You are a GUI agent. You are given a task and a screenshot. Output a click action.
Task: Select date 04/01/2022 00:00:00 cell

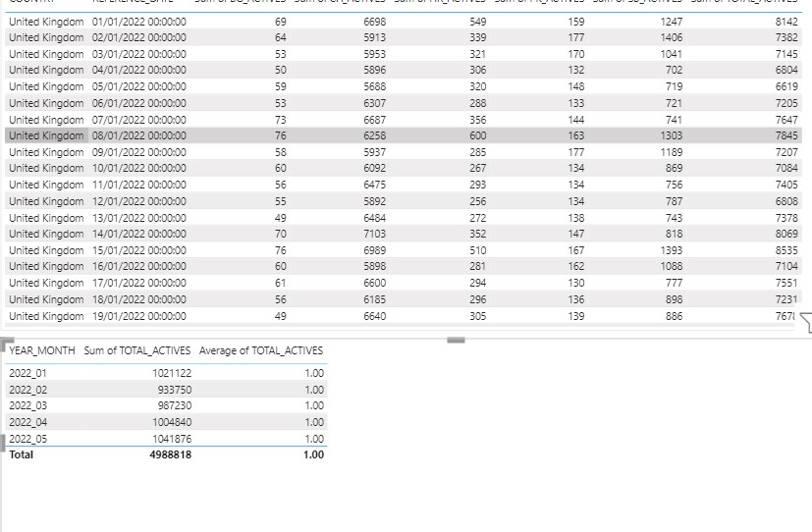coord(139,70)
